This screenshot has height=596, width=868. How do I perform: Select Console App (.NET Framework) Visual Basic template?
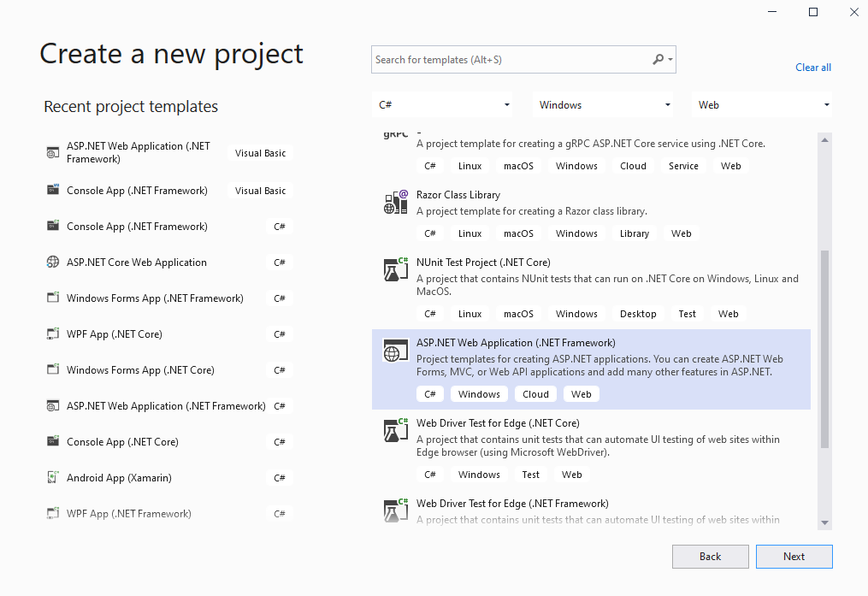click(137, 191)
